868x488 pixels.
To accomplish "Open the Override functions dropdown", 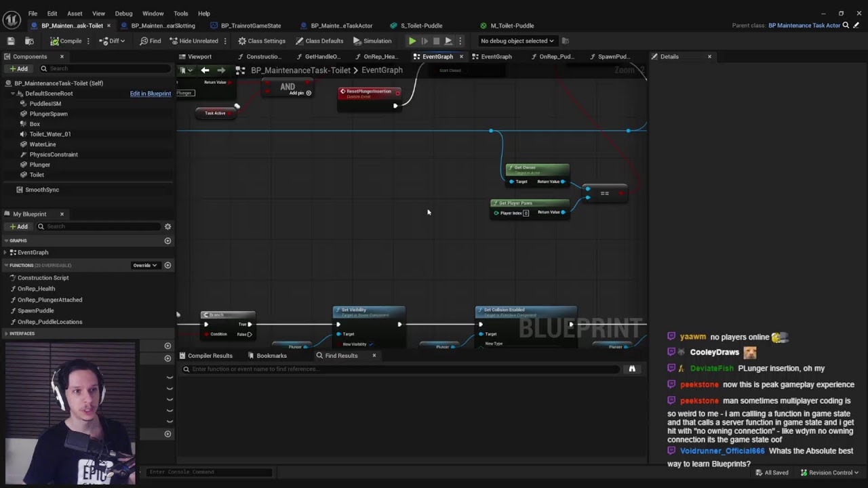I will click(145, 265).
